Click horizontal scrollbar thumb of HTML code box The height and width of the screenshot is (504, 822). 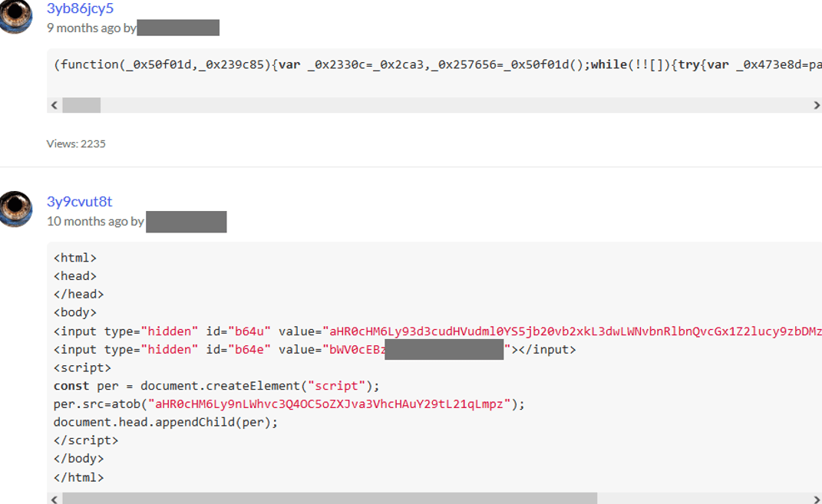(330, 498)
